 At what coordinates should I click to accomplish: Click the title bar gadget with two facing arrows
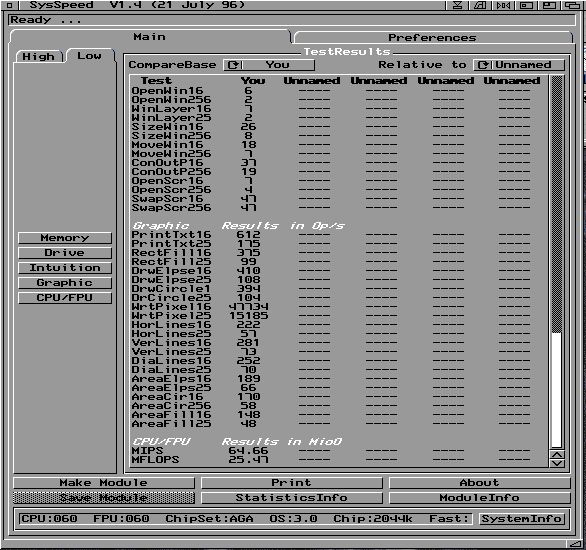[503, 5]
